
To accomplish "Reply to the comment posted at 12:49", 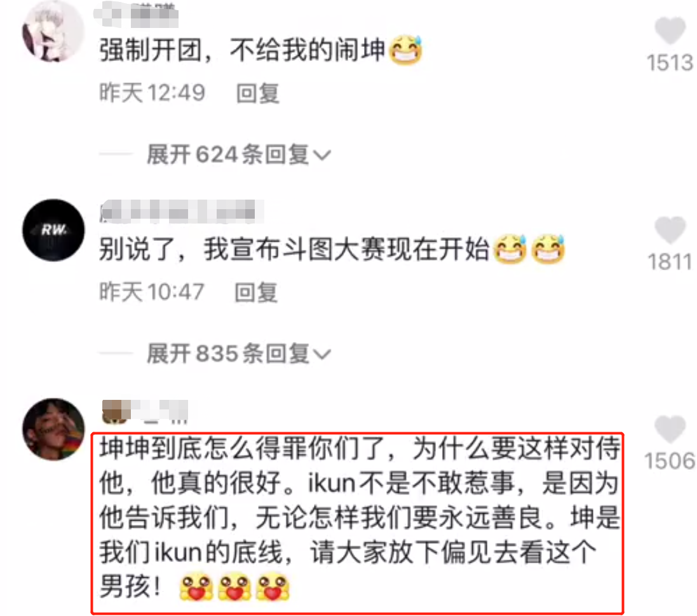I will (x=258, y=93).
